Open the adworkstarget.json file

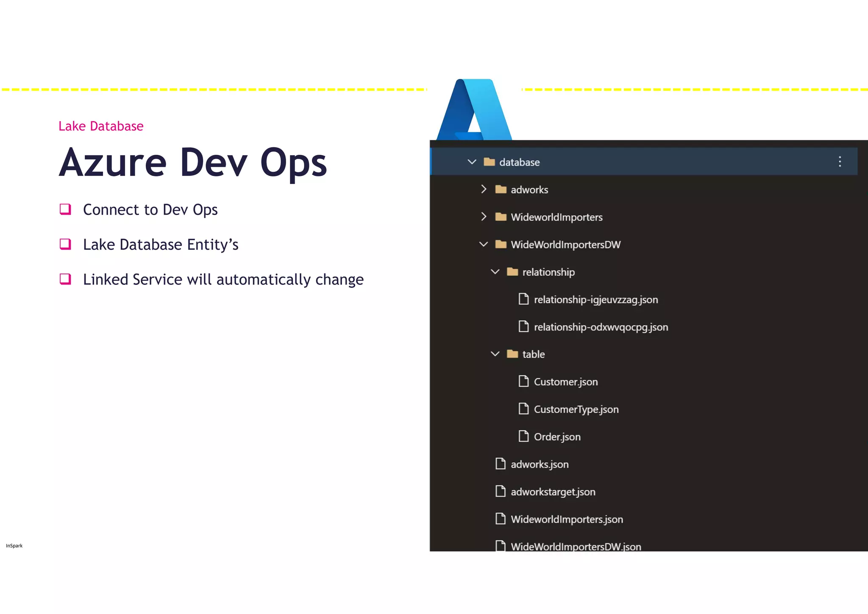click(553, 492)
